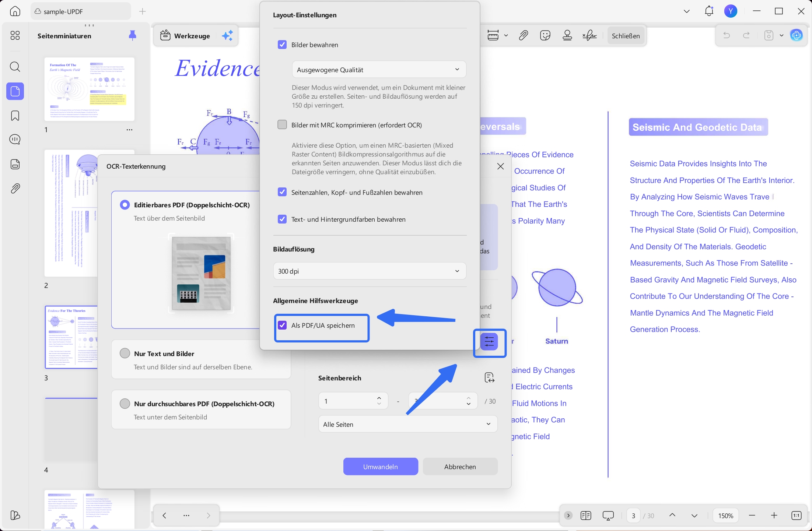Go to previous page with up arrow

tap(672, 516)
